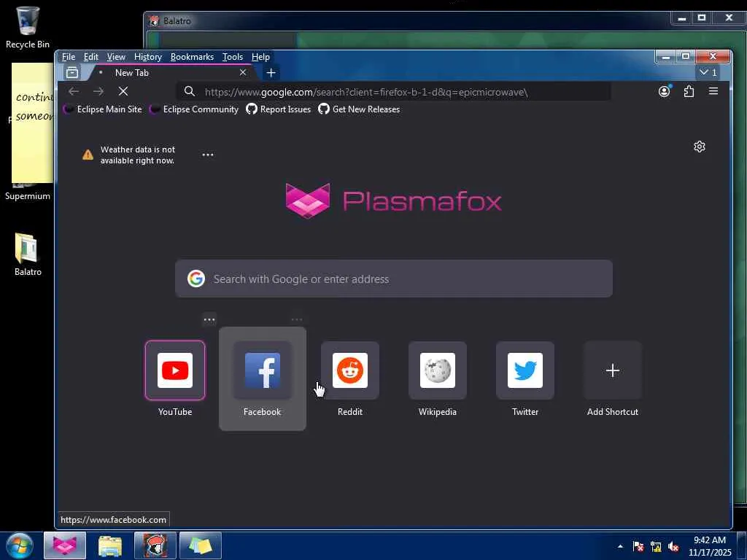747x560 pixels.
Task: Open the Bookmarks menu
Action: click(192, 57)
